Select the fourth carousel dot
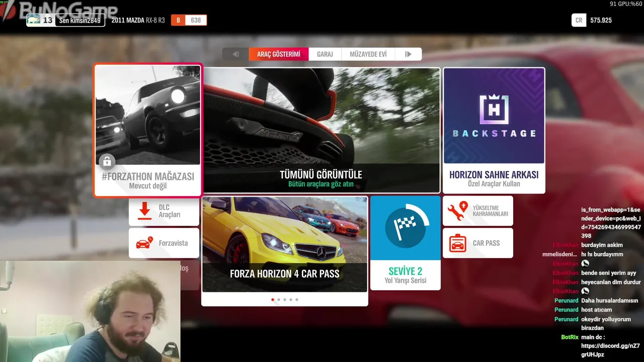644x362 pixels. coord(291,300)
